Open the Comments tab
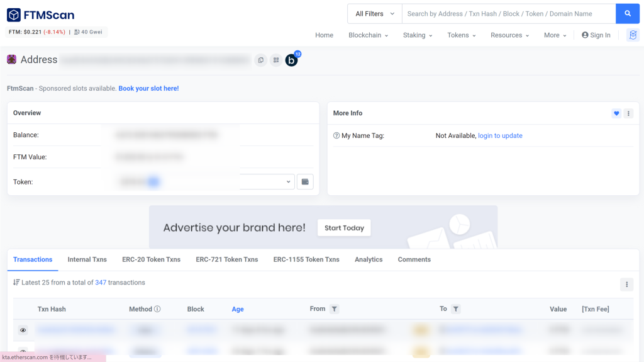The height and width of the screenshot is (362, 644). point(414,259)
